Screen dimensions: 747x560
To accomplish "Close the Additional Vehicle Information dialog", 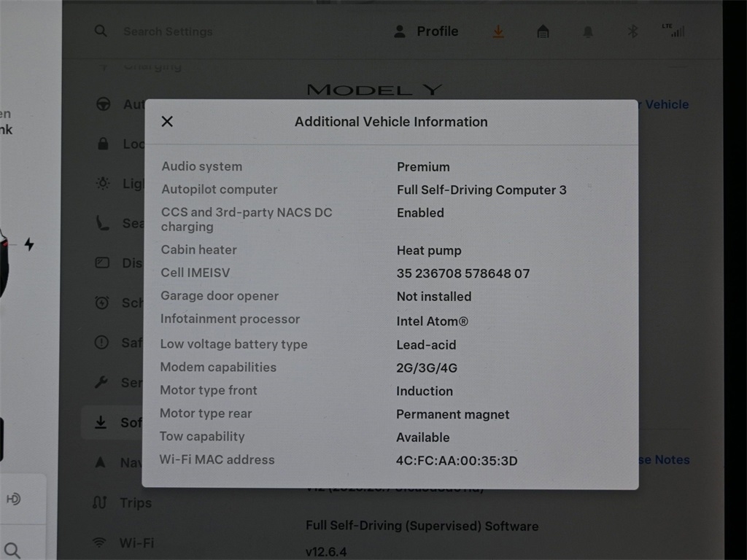I will 167,122.
